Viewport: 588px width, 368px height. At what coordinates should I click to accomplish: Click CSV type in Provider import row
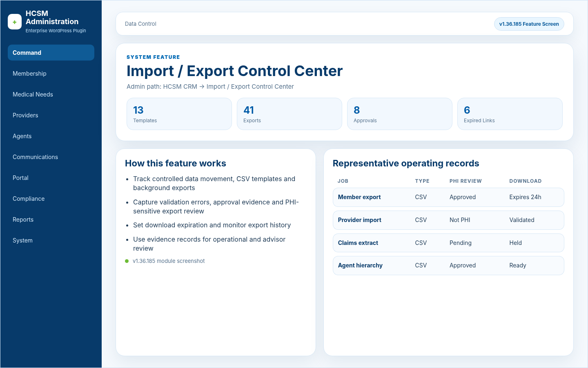pos(421,220)
